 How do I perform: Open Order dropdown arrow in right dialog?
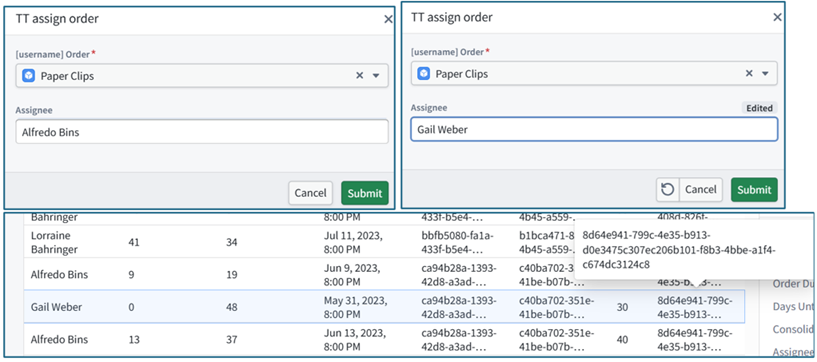765,73
